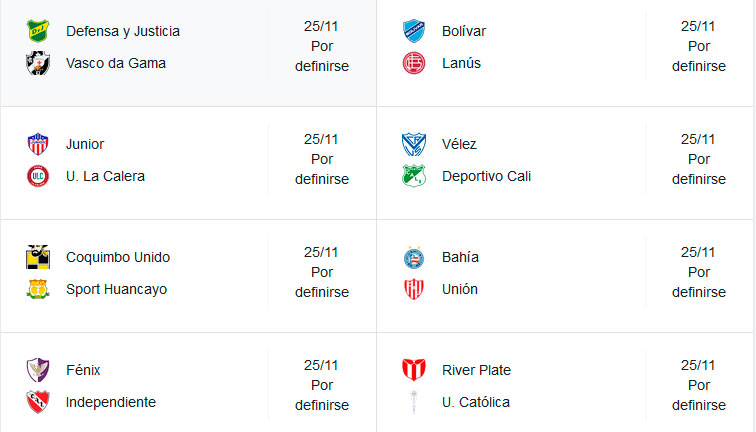Click the U. La Calera logo
This screenshot has width=756, height=432.
38,176
